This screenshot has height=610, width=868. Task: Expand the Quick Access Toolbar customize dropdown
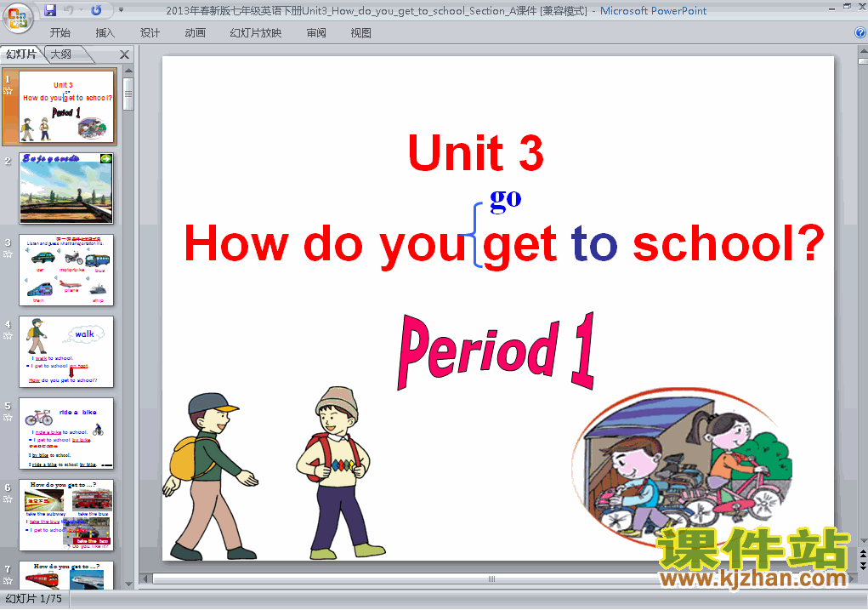click(122, 10)
